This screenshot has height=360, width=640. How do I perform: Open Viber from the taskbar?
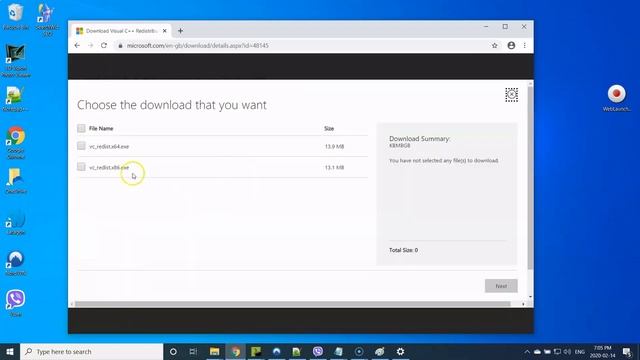tap(318, 351)
